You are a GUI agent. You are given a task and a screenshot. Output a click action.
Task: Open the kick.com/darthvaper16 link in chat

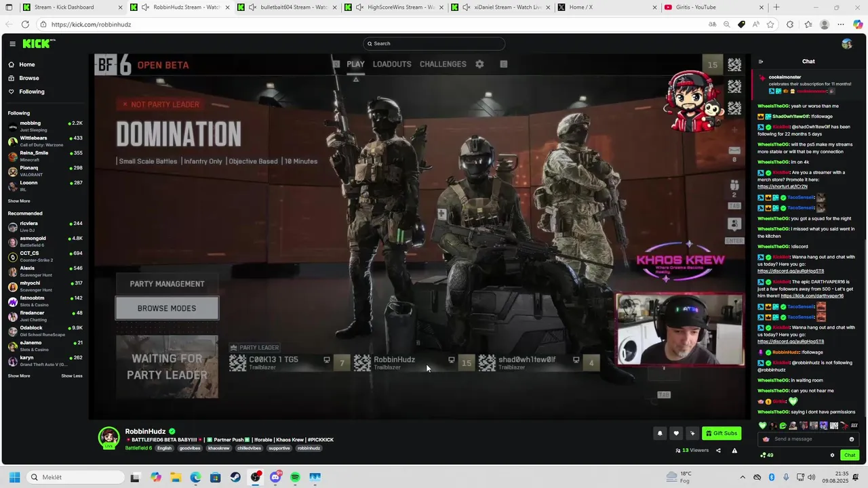pos(812,296)
